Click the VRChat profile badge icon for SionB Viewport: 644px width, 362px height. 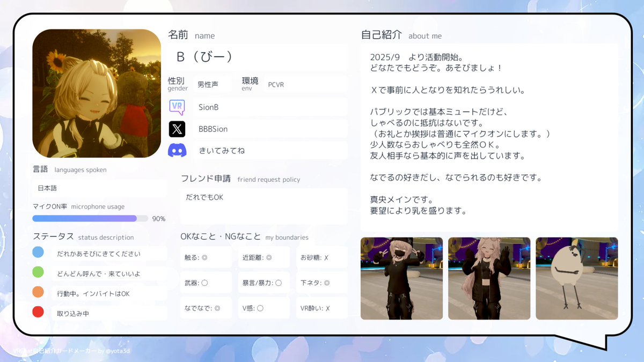(x=177, y=107)
